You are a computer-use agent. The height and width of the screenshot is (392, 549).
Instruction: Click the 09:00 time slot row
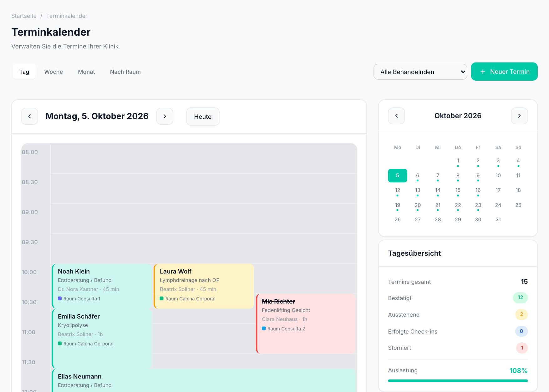(204, 219)
